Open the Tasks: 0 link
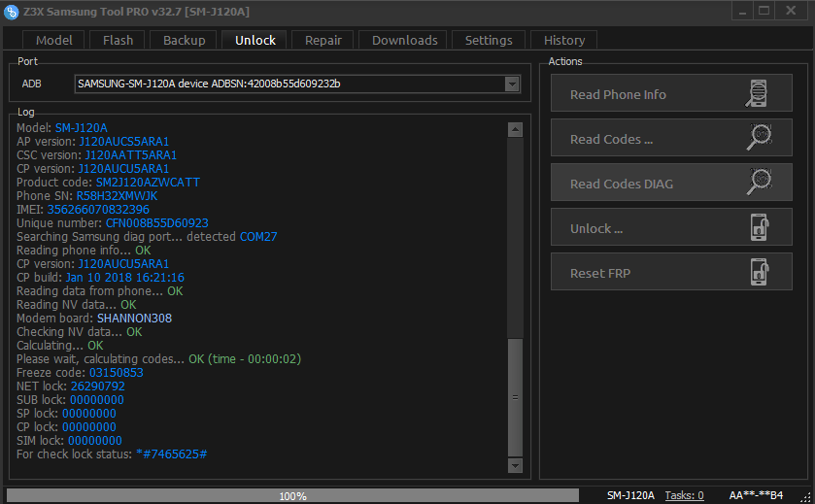This screenshot has height=504, width=815. point(684,495)
